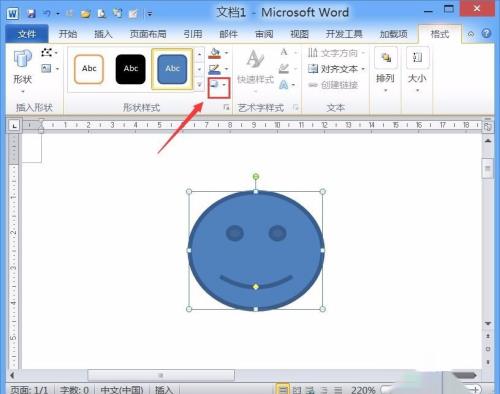The height and width of the screenshot is (394, 500).
Task: Open the 形状样式 dialog launcher
Action: [227, 107]
